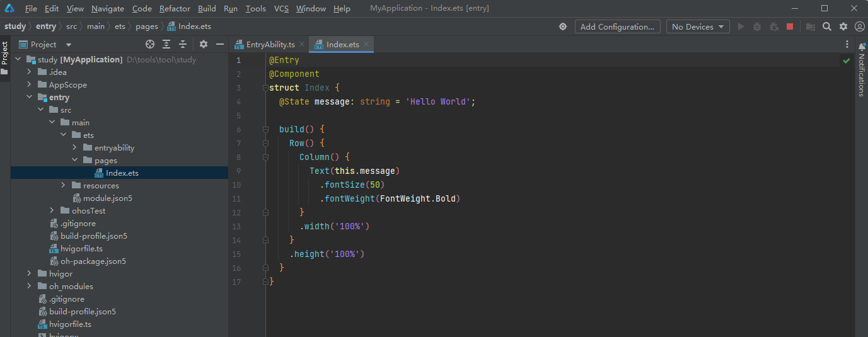Screen dimensions: 868x337
Task: Expand the oh_modules folder arrow
Action: click(x=29, y=286)
